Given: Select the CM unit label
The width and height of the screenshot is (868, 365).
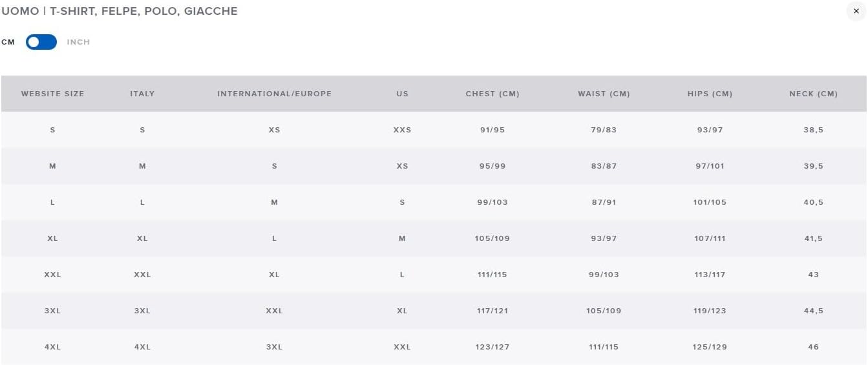Looking at the screenshot, I should 8,42.
